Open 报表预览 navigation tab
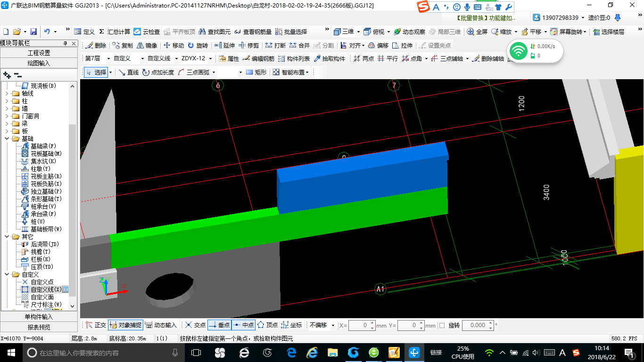This screenshot has height=362, width=644. tap(39, 327)
